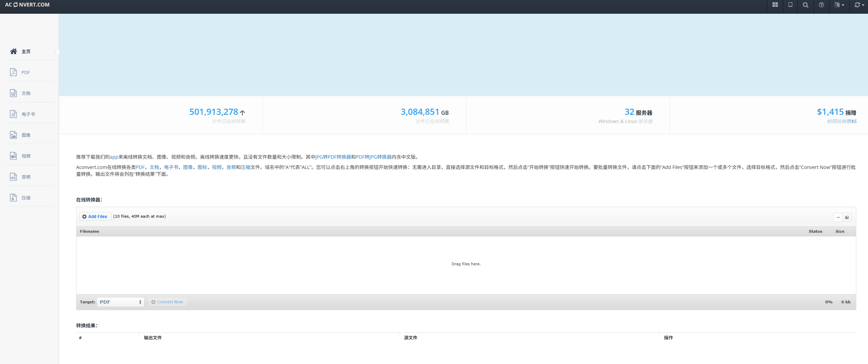The height and width of the screenshot is (364, 868).
Task: Click the 视频 video file icon in sidebar
Action: (13, 156)
